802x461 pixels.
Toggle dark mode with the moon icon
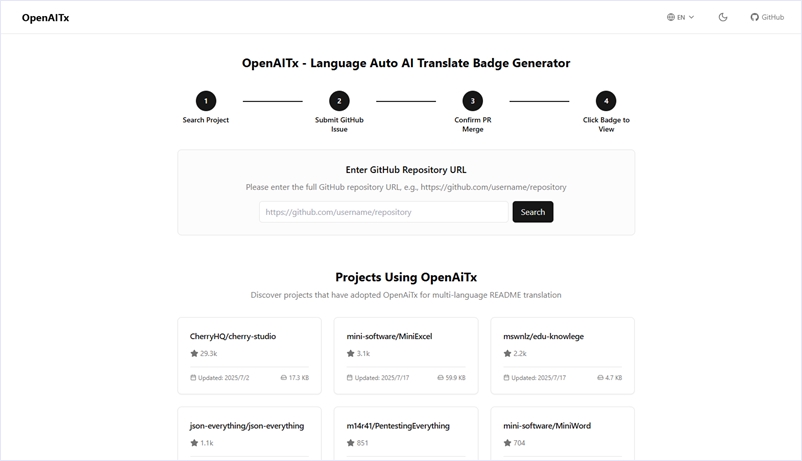pos(723,17)
